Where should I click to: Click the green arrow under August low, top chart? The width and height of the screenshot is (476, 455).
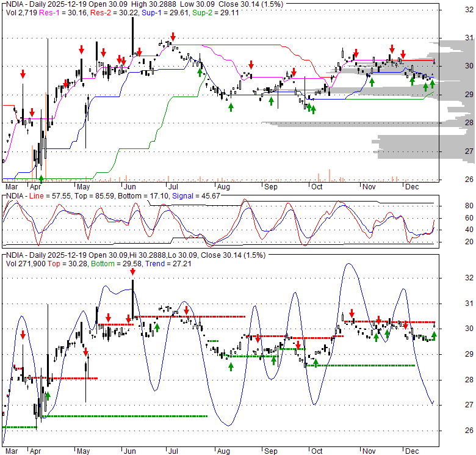pyautogui.click(x=231, y=107)
